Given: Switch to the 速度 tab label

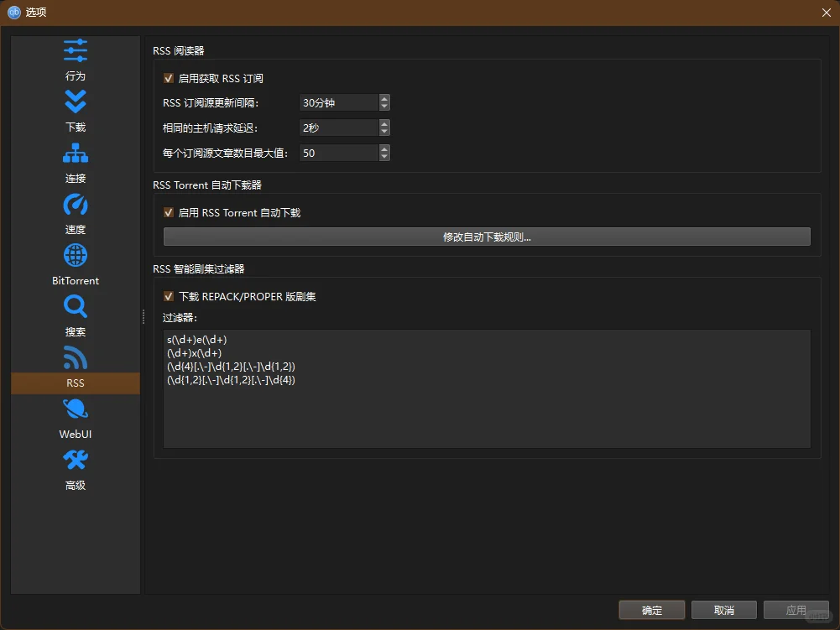Looking at the screenshot, I should (75, 229).
